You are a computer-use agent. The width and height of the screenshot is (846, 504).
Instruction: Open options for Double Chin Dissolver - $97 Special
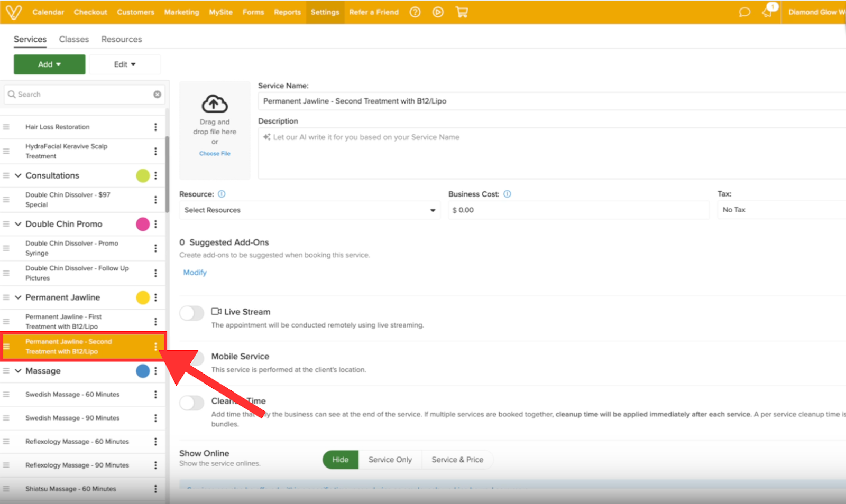pos(155,200)
